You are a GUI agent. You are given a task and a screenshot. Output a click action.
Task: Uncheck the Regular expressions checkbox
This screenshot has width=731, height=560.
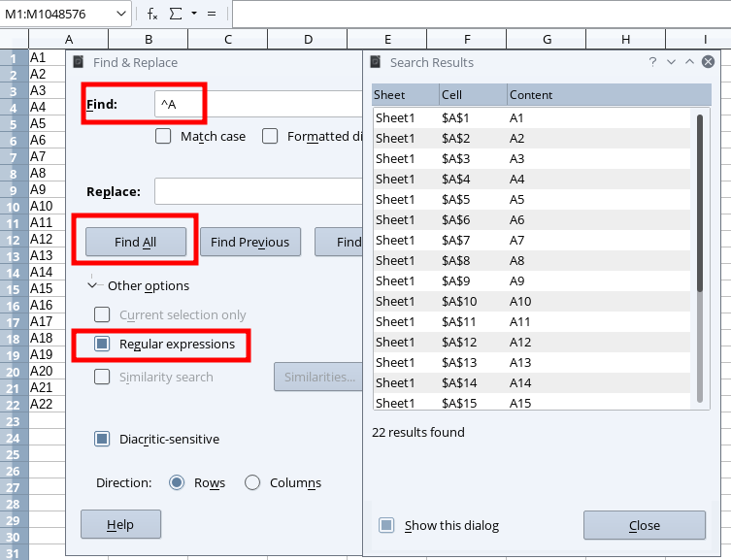click(102, 344)
